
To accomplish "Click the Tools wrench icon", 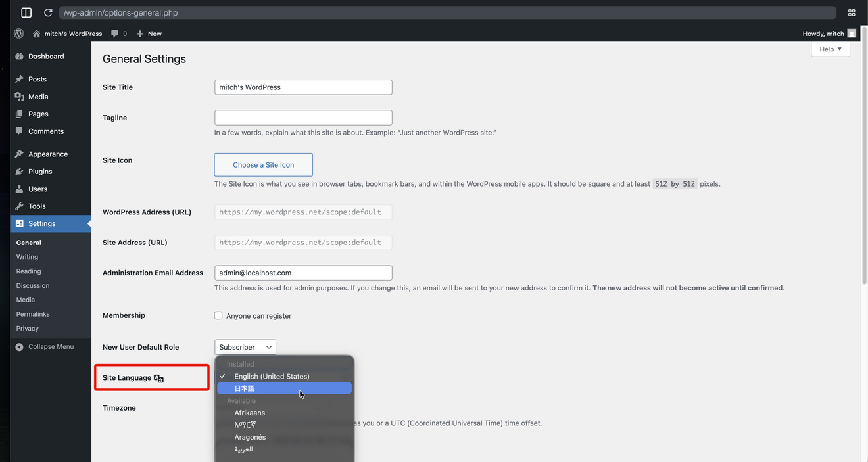I will coord(19,206).
